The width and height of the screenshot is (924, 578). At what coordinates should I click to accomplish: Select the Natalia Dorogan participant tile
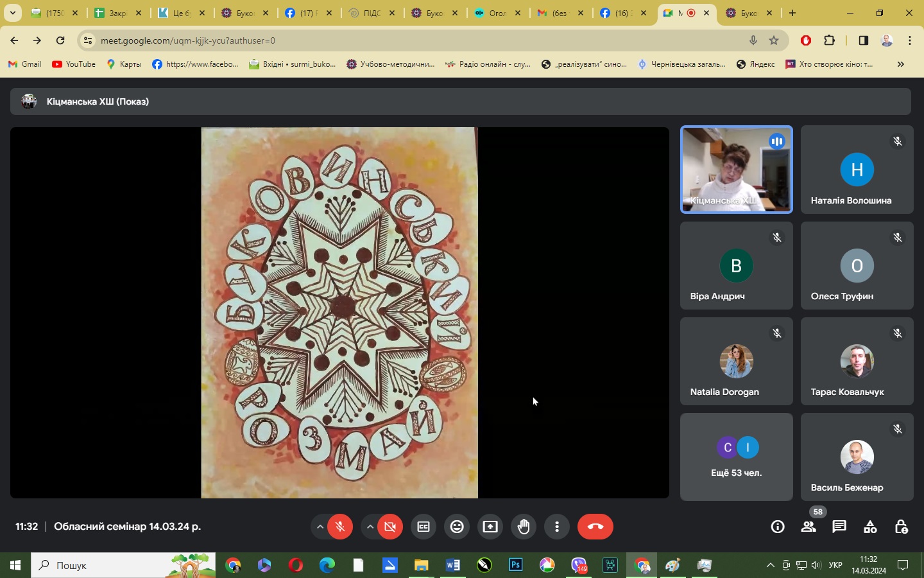coord(737,362)
